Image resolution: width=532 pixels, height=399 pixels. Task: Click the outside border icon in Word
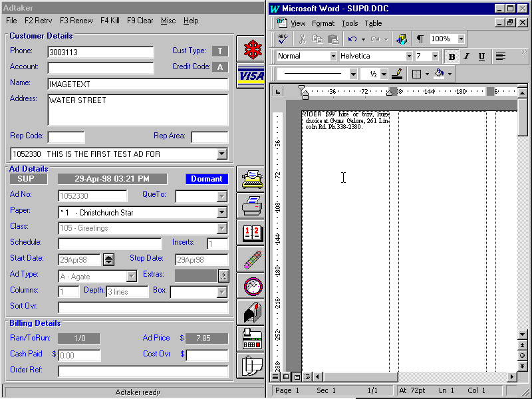(416, 74)
